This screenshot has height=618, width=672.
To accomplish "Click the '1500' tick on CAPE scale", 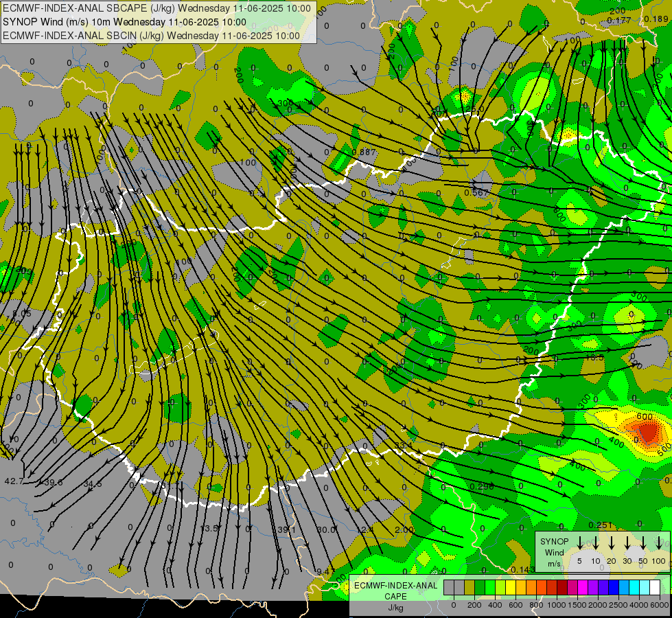I will click(x=577, y=605).
